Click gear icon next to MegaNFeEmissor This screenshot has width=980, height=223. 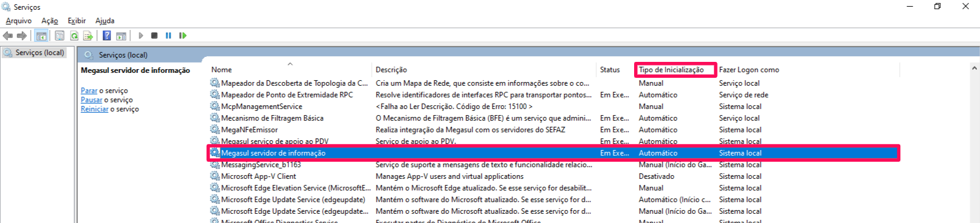click(215, 129)
